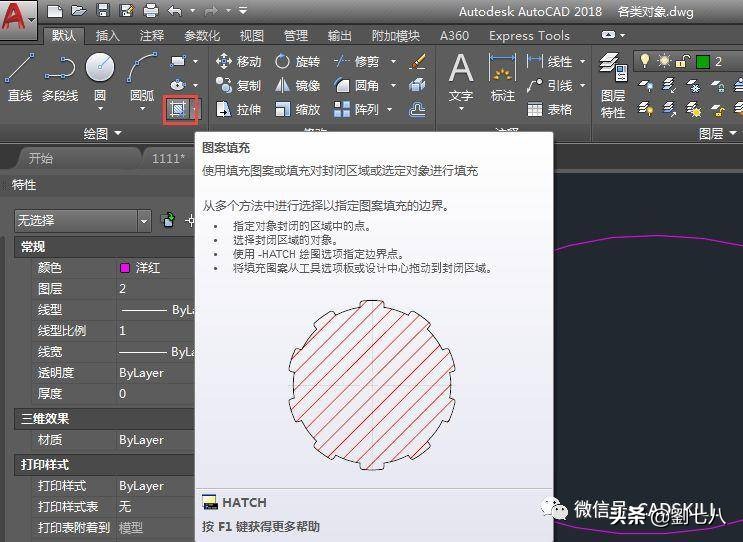This screenshot has height=542, width=743.
Task: Insert a 表格 (Table)
Action: pyautogui.click(x=550, y=109)
